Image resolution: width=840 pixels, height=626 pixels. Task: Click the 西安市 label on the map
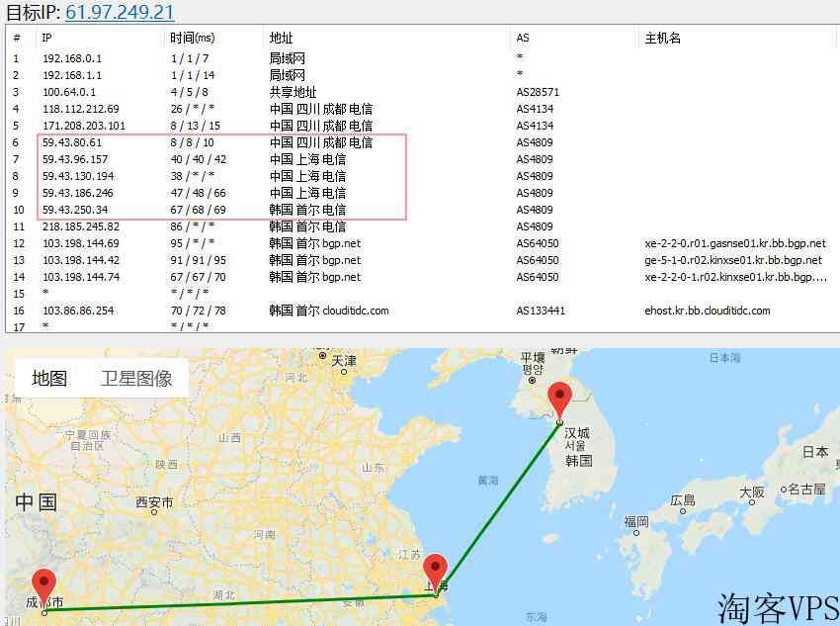click(154, 502)
